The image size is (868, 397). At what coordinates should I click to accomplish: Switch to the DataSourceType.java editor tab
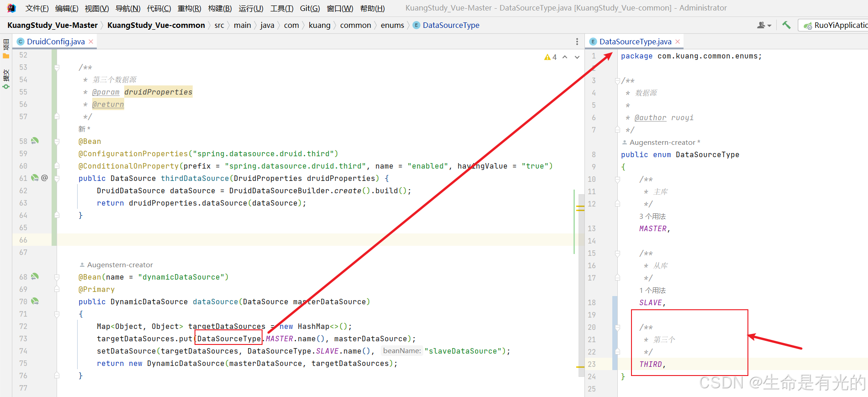point(635,42)
